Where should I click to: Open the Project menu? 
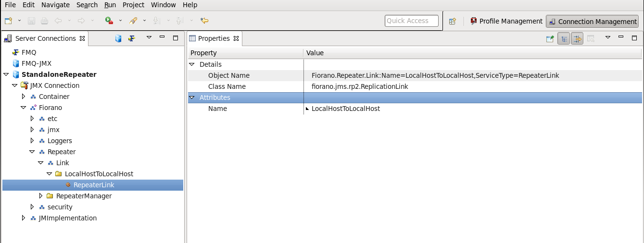click(133, 5)
